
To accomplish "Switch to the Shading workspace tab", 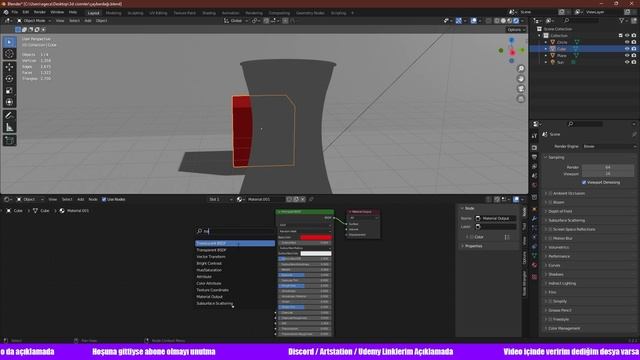I will point(209,13).
